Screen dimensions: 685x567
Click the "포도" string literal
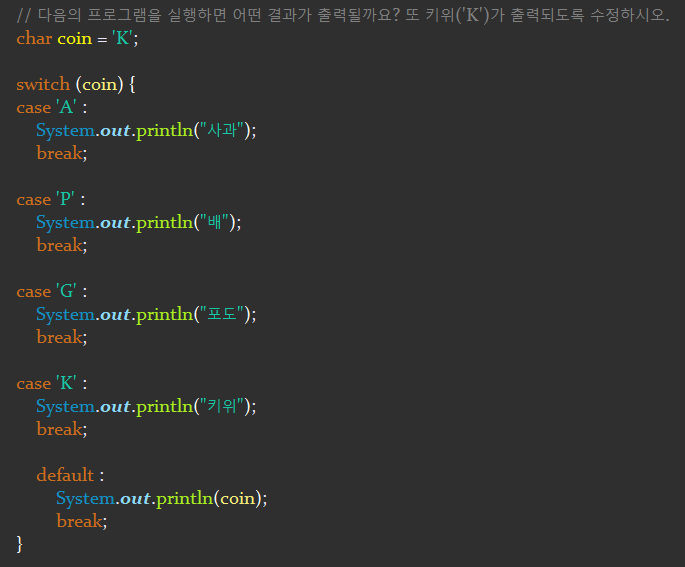(222, 314)
